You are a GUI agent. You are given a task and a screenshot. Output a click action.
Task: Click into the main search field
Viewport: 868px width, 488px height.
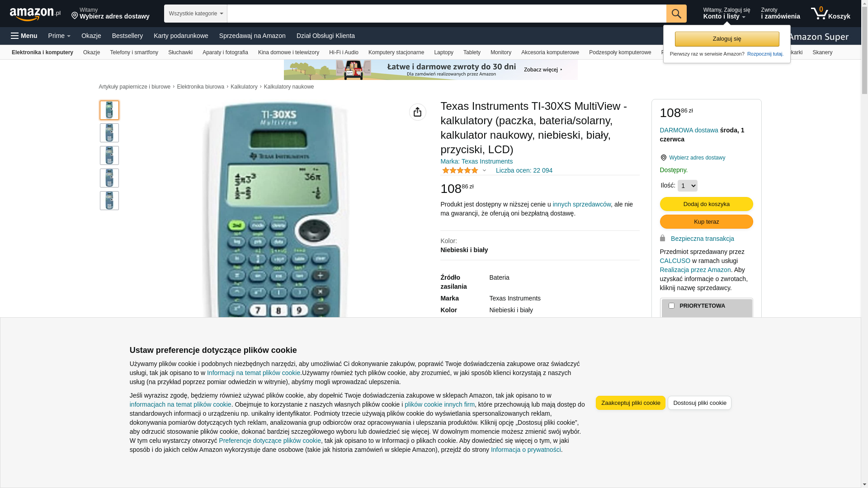447,14
